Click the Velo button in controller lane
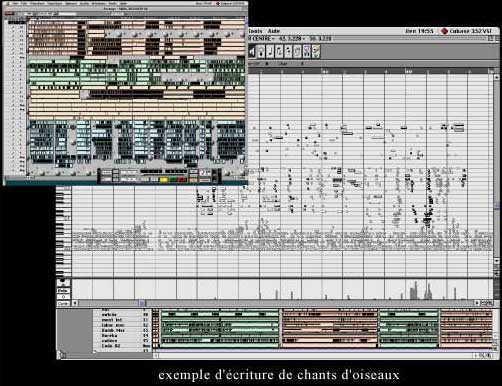The width and height of the screenshot is (502, 386). (x=63, y=291)
